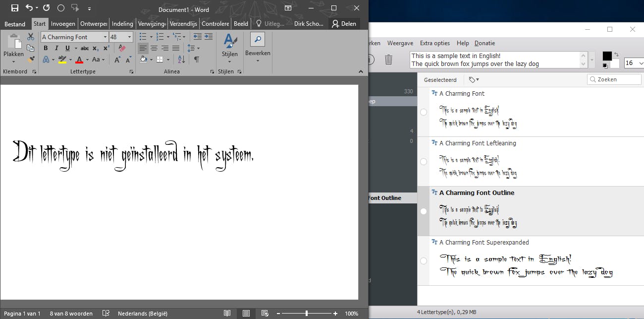Show paragraph marks with the pilcrow icon
This screenshot has height=319, width=644.
(196, 59)
